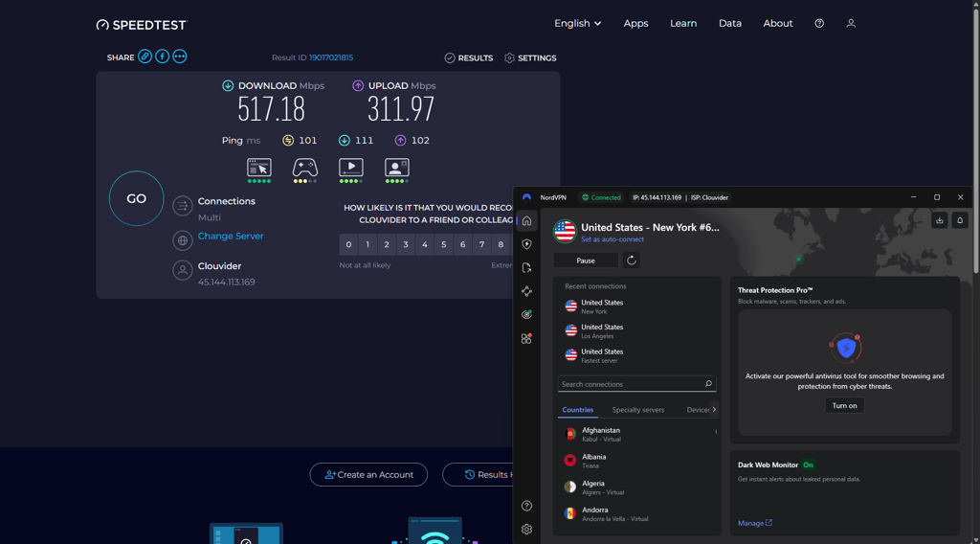Start test with GO button
The image size is (980, 544).
pyautogui.click(x=136, y=198)
